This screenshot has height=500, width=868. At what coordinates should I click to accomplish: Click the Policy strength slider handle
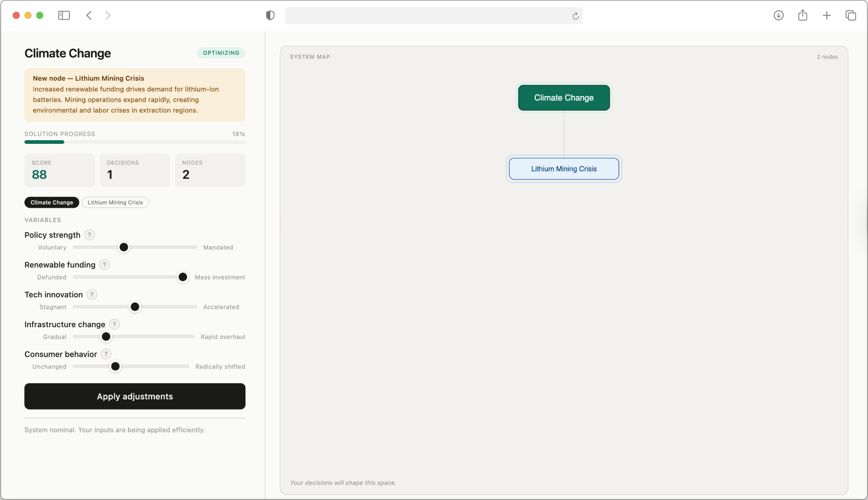(x=124, y=247)
